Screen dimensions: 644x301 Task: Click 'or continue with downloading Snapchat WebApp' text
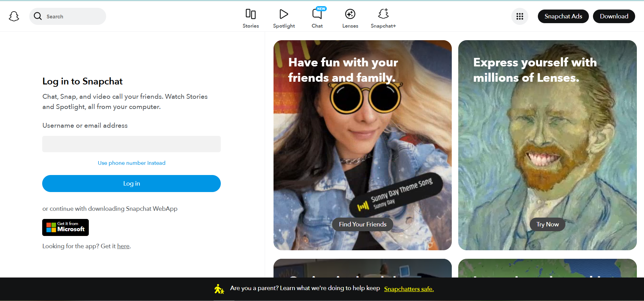point(110,209)
